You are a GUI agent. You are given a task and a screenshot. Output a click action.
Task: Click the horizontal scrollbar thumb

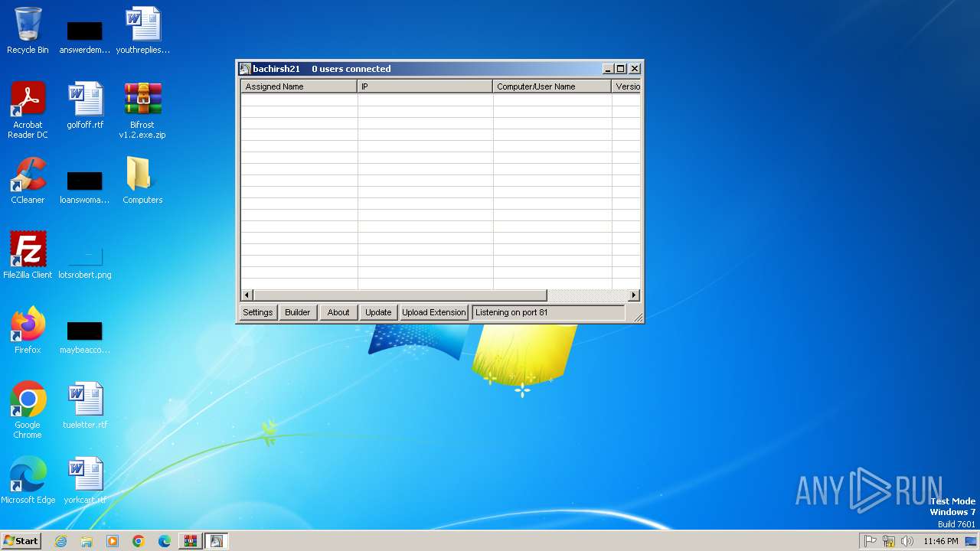click(400, 295)
